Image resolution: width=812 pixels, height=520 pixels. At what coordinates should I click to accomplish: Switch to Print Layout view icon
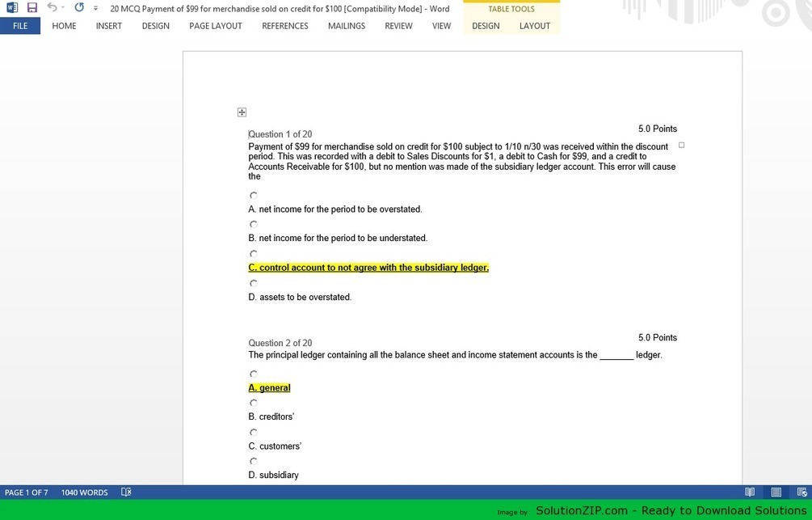776,493
